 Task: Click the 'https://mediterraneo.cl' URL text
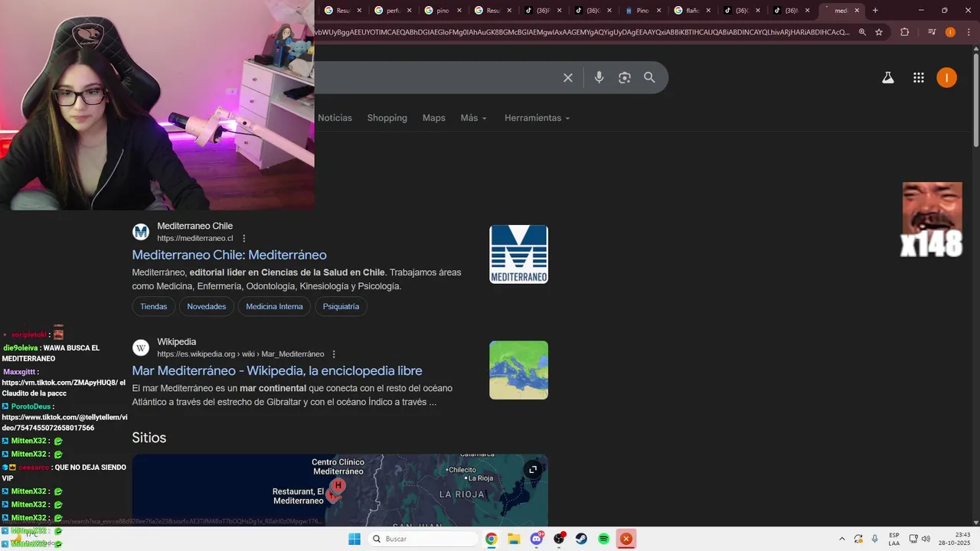[195, 238]
